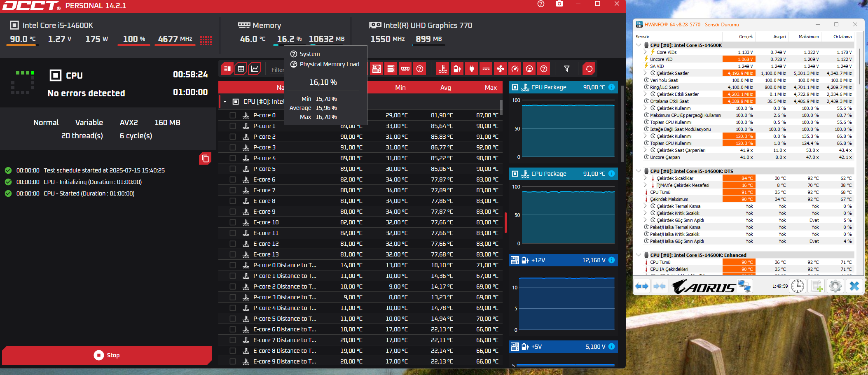Tick the P-core 0 Distance checkbox
868x375 pixels.
233,265
